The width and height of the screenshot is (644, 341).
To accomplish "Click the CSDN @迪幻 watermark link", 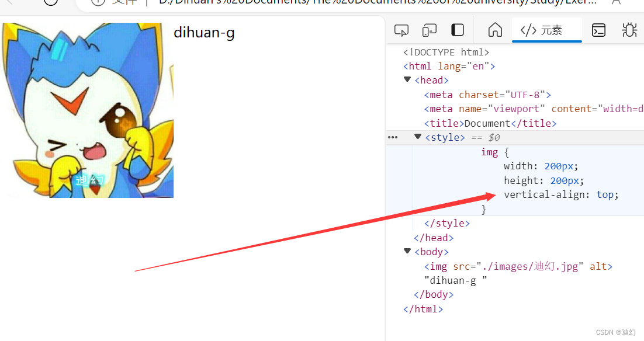I will pos(615,332).
